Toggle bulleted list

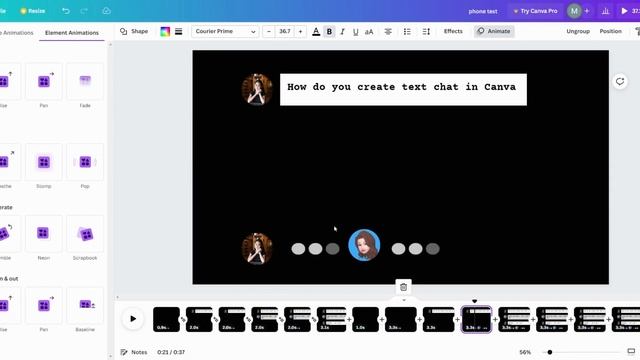407,31
